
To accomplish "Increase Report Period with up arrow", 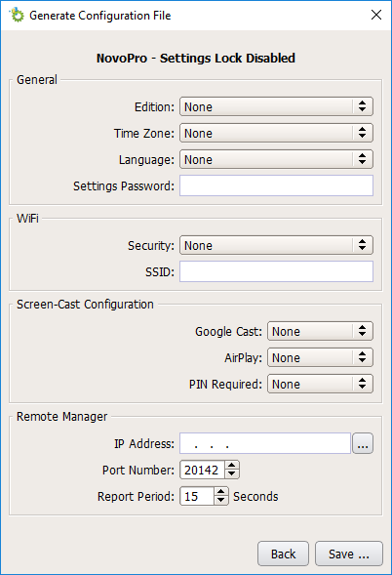I will click(221, 492).
